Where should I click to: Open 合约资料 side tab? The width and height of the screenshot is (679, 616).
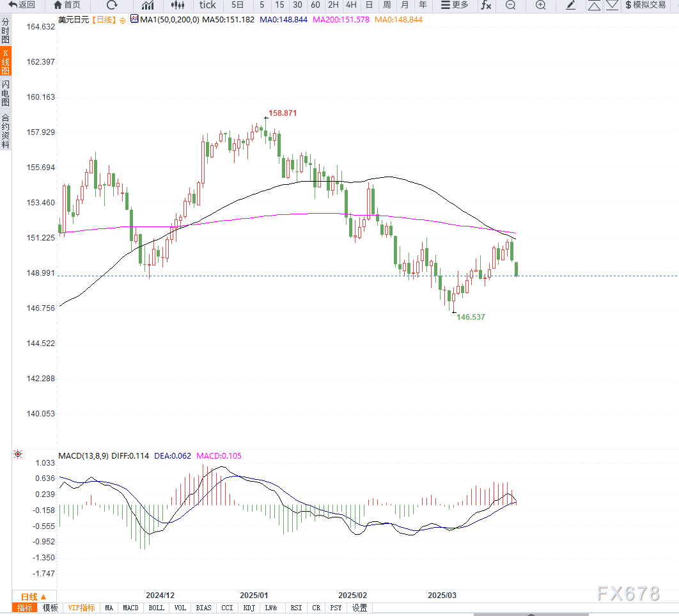coord(5,131)
